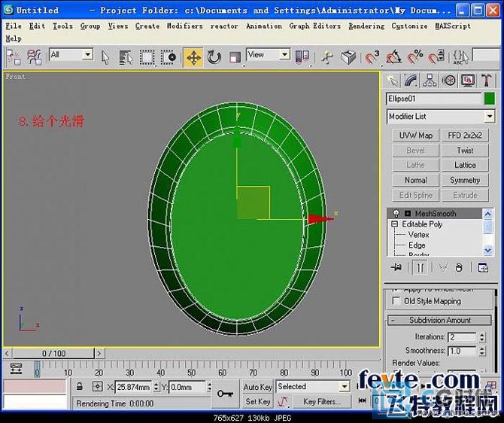Screen dimensions: 504x423
Task: Toggle the Spinner Snap tool
Action: pos(436,58)
